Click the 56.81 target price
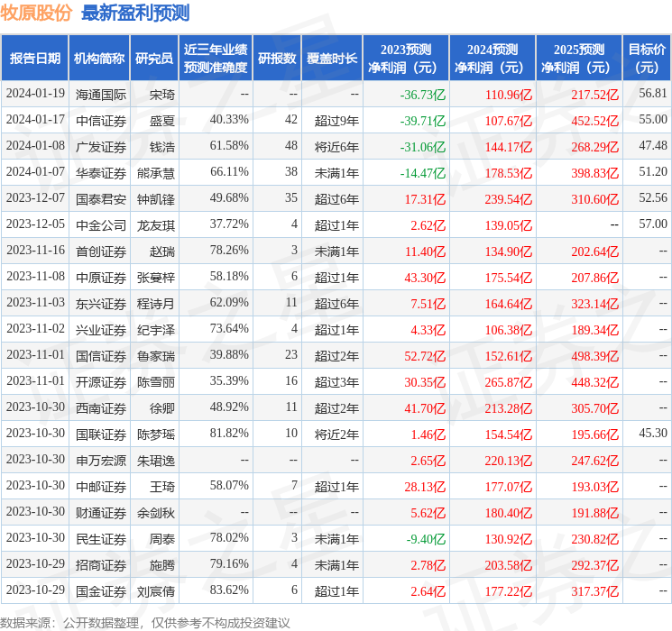The image size is (672, 631). click(653, 94)
